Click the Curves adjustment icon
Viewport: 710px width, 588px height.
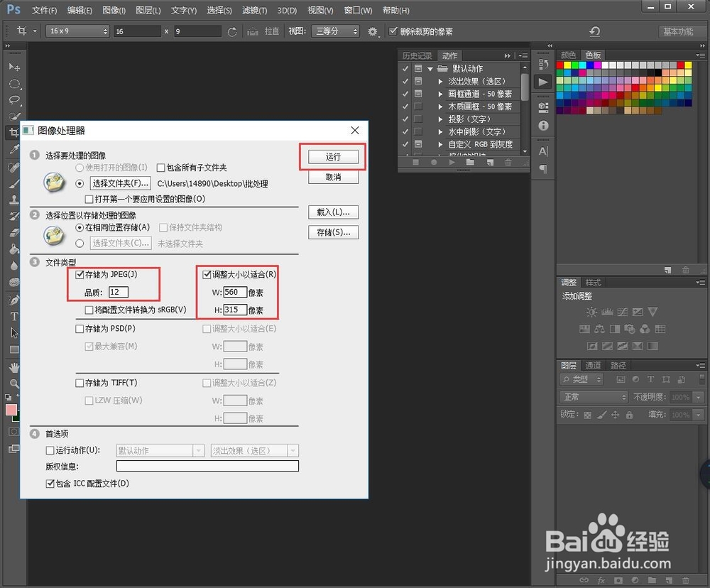click(623, 312)
